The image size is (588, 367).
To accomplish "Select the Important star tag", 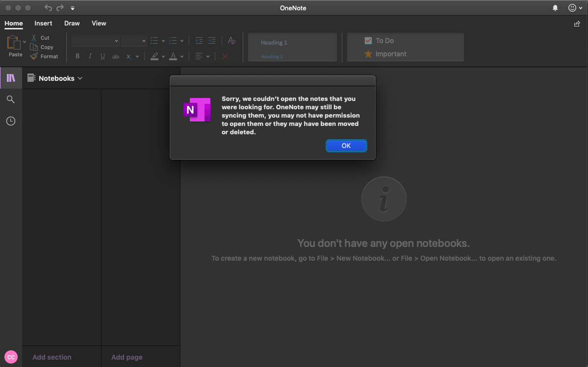I will pos(385,54).
